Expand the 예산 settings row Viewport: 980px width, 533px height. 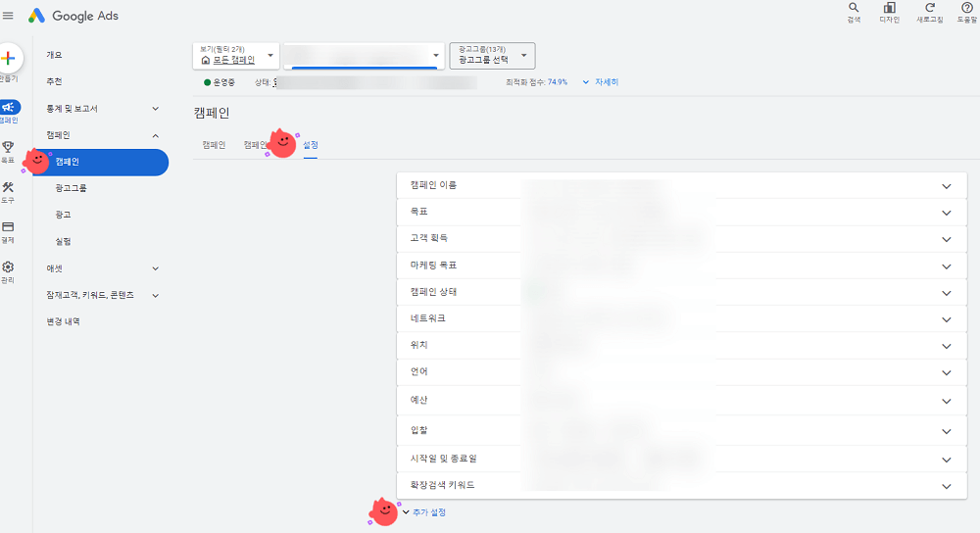coord(682,401)
